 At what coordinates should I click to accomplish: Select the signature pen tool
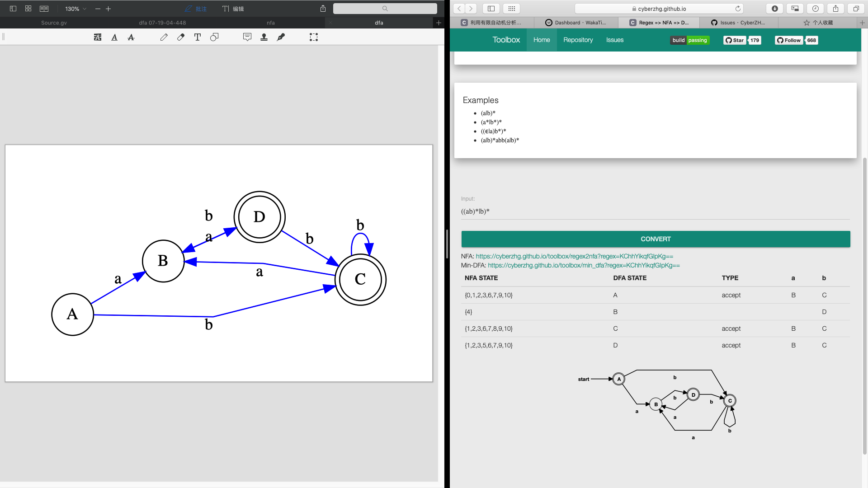(281, 38)
